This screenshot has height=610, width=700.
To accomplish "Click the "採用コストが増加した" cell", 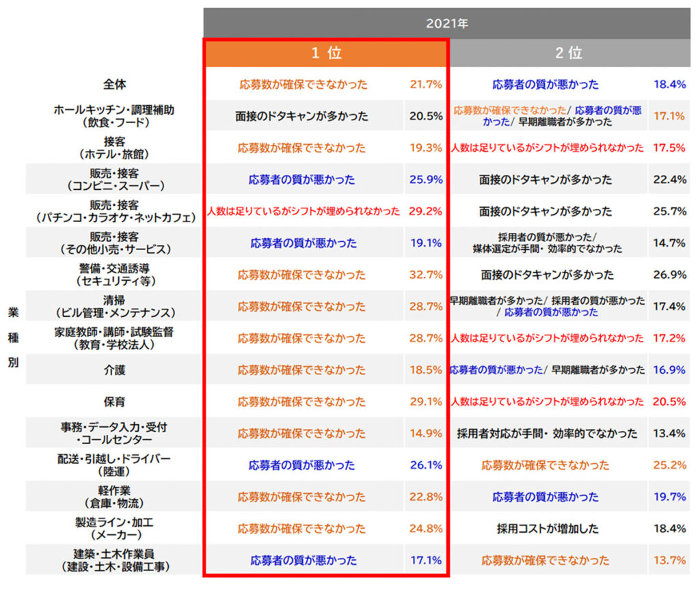I will click(x=547, y=528).
